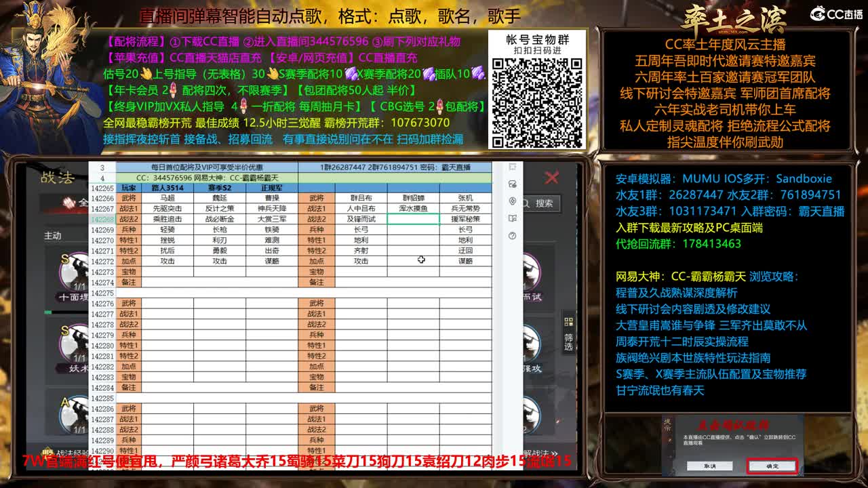Click the highlighted empty cell below 浑水摸鱼
Image resolution: width=868 pixels, height=488 pixels.
[x=413, y=219]
